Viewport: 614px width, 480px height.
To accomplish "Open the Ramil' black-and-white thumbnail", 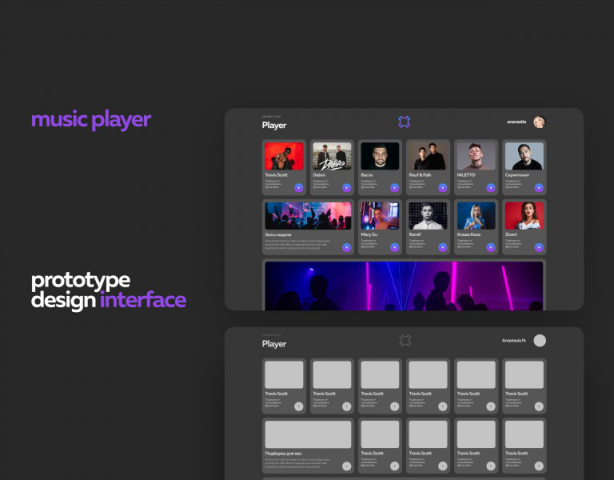I will click(x=428, y=215).
